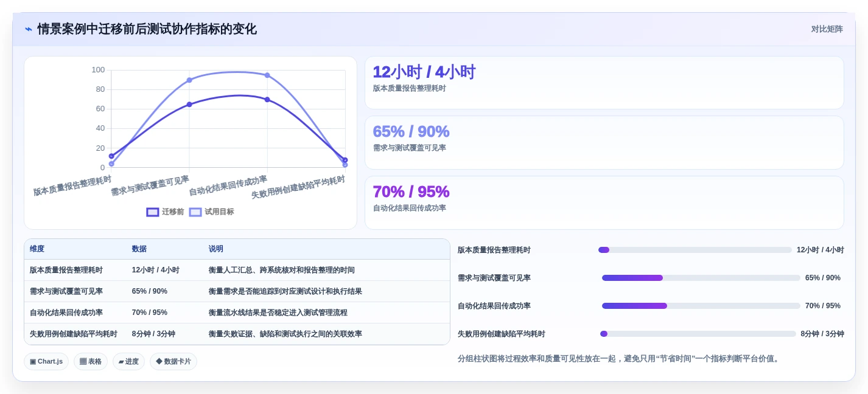Click the progress value 8分钟 / 3分钟
Viewport: 868px width, 394px height.
[x=822, y=334]
